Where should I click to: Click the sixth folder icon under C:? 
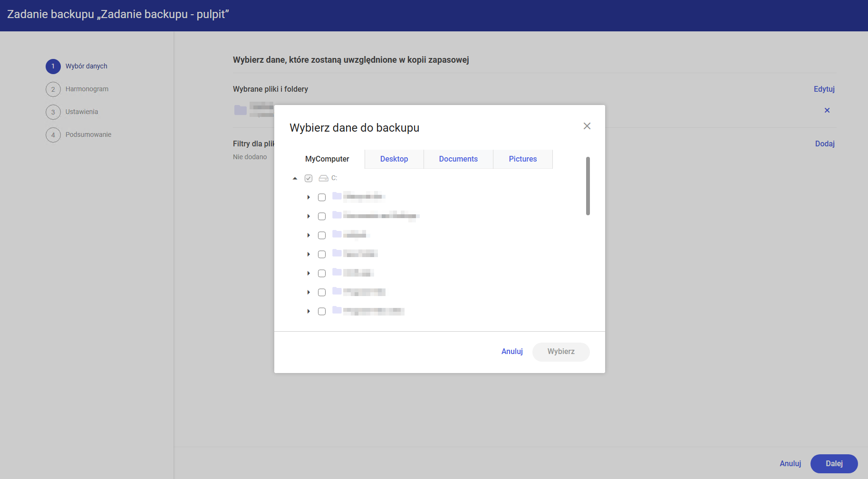coord(337,291)
